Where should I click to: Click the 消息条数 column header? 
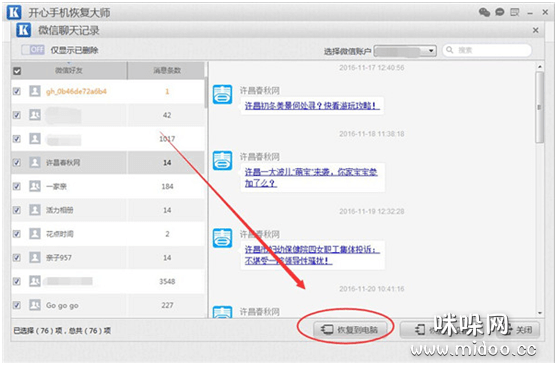167,70
